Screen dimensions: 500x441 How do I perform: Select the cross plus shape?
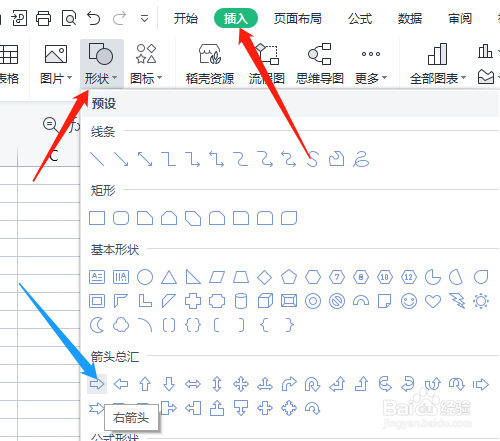tap(193, 301)
